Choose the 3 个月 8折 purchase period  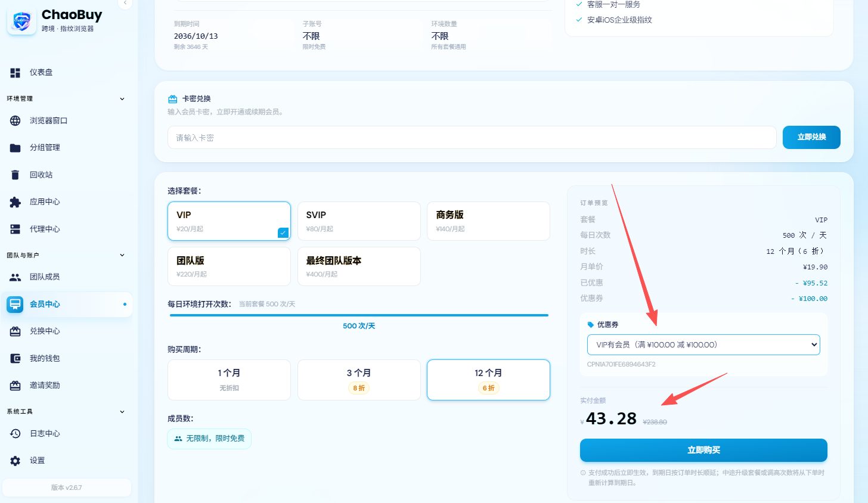pos(359,380)
